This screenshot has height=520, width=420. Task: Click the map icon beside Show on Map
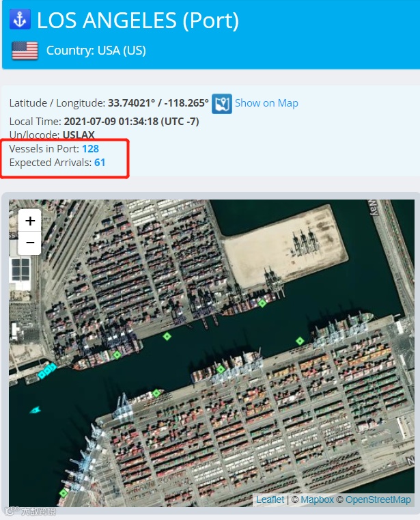click(x=222, y=103)
